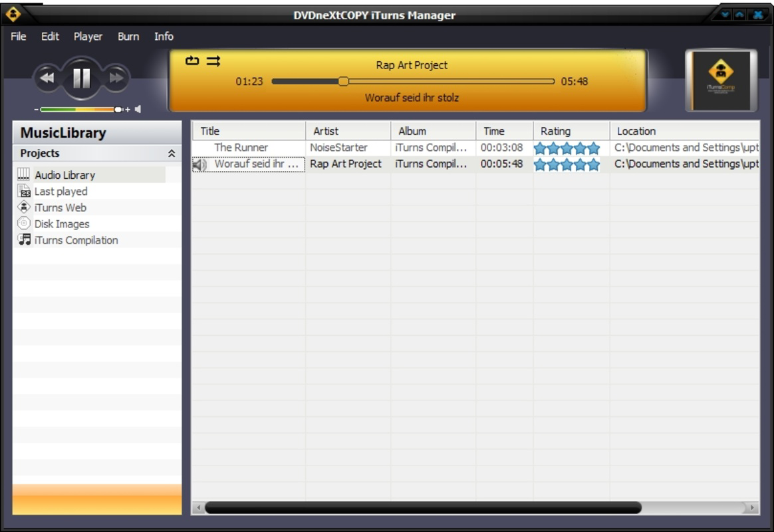
Task: Click The Runner album cell iTurns Compil...
Action: coord(431,148)
